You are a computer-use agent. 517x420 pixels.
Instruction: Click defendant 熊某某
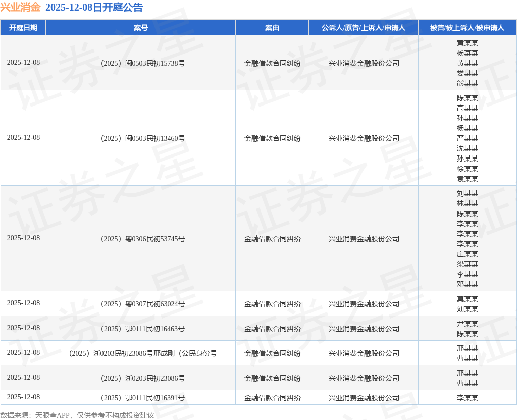pyautogui.click(x=467, y=83)
